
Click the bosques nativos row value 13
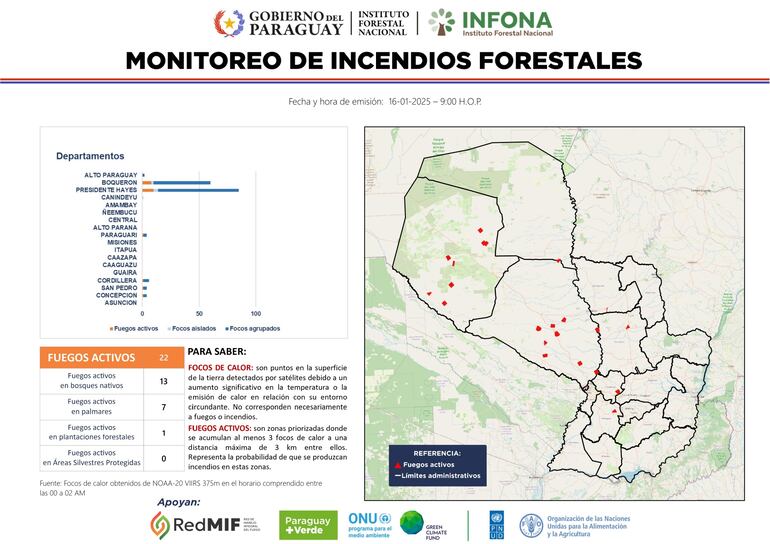[x=163, y=381]
